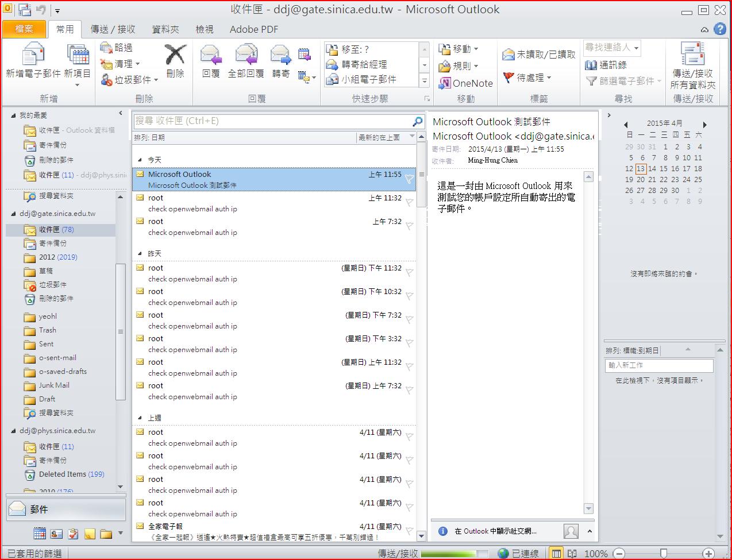732x560 pixels.
Task: Open Outlook help question mark icon
Action: (720, 29)
